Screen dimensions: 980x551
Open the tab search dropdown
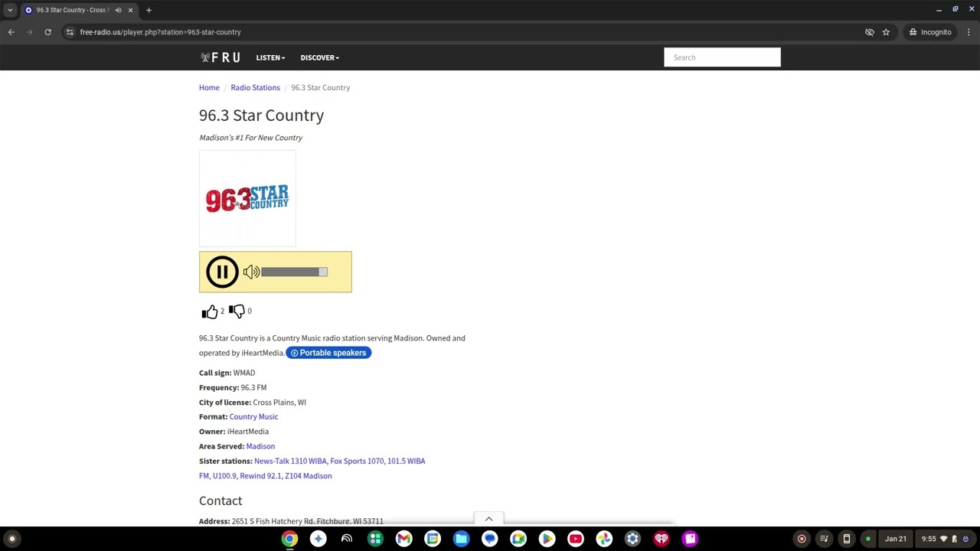10,10
